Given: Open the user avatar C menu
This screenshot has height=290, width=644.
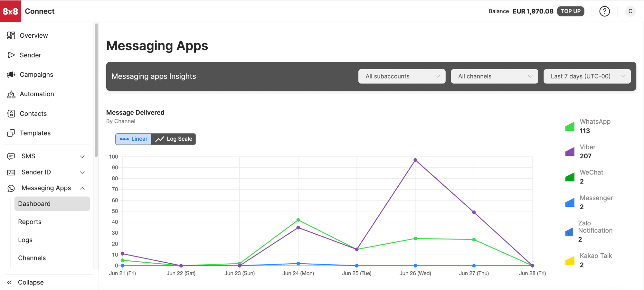Looking at the screenshot, I should point(630,11).
